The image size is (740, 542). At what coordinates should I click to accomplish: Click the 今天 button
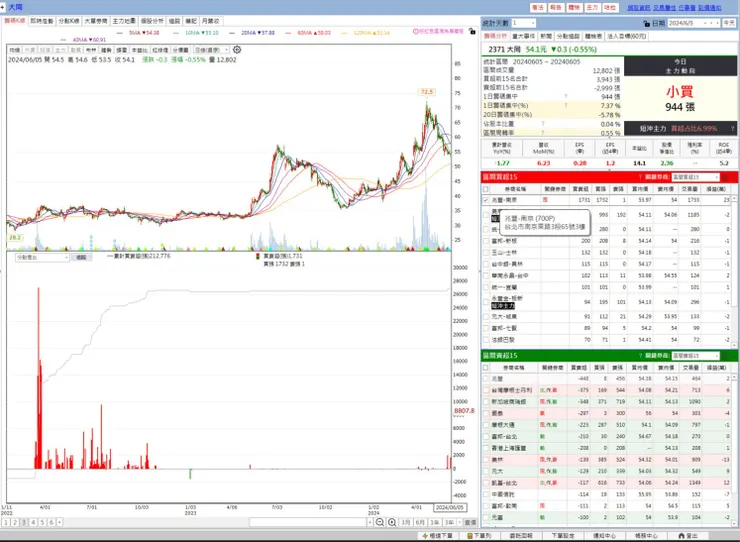pos(728,23)
